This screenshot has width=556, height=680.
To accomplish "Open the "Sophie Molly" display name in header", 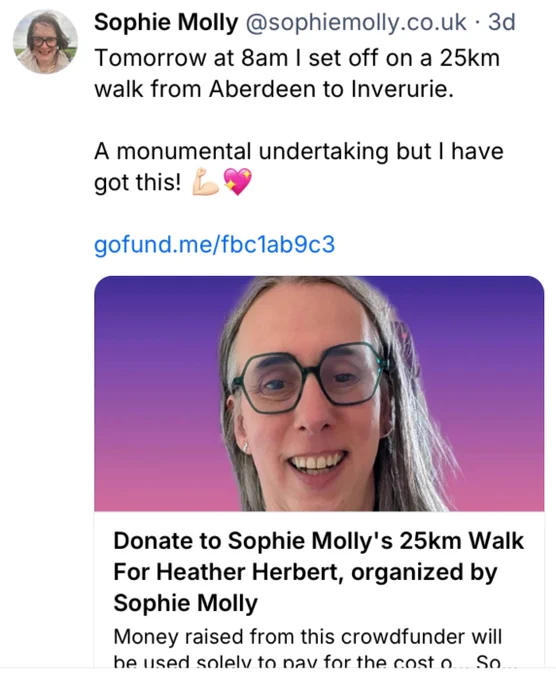I will click(x=166, y=22).
